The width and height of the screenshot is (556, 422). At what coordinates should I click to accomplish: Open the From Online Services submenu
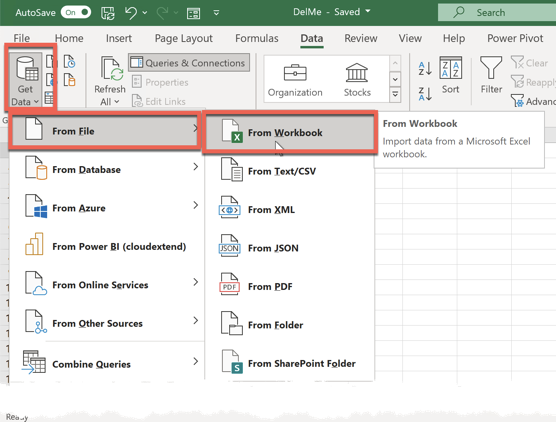(107, 285)
